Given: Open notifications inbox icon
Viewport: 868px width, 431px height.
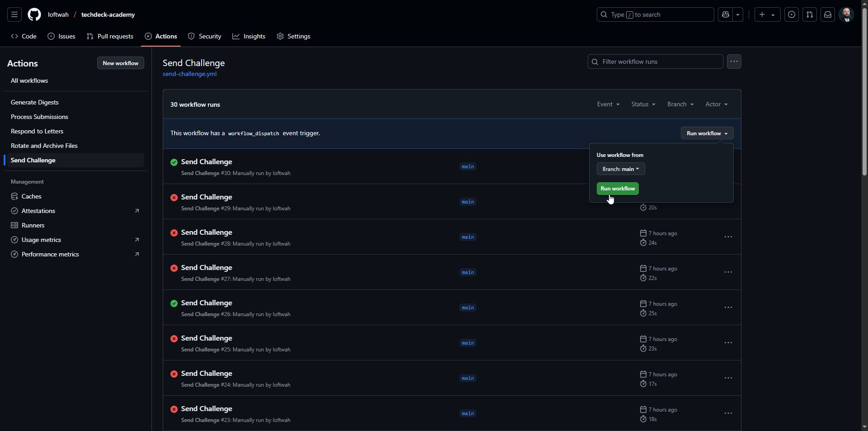Looking at the screenshot, I should point(828,14).
